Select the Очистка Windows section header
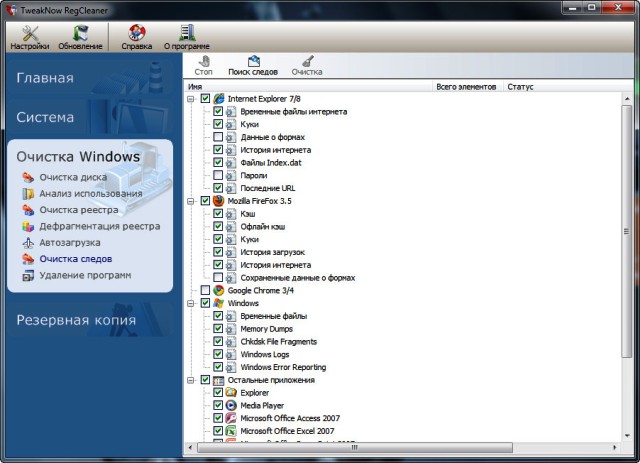Image resolution: width=640 pixels, height=463 pixels. [x=78, y=157]
